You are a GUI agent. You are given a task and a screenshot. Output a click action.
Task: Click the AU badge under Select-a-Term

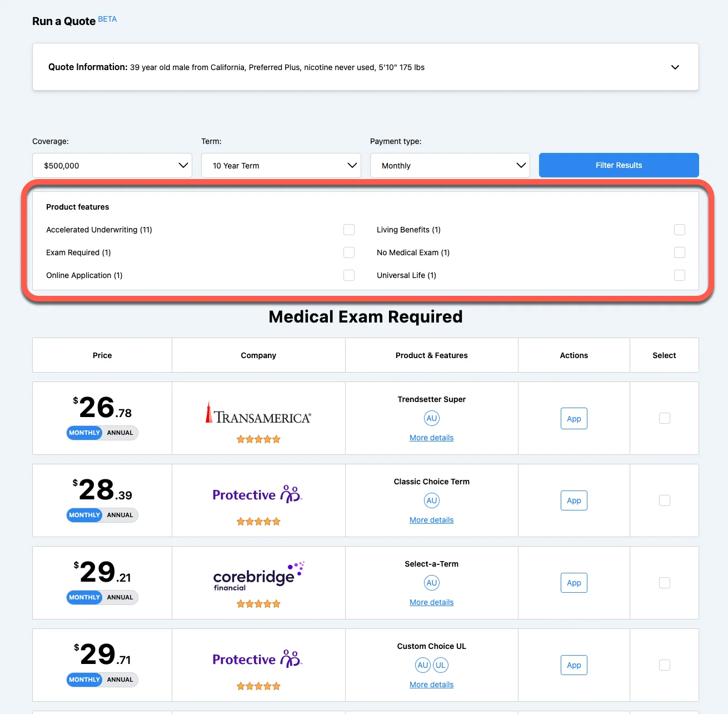tap(432, 583)
